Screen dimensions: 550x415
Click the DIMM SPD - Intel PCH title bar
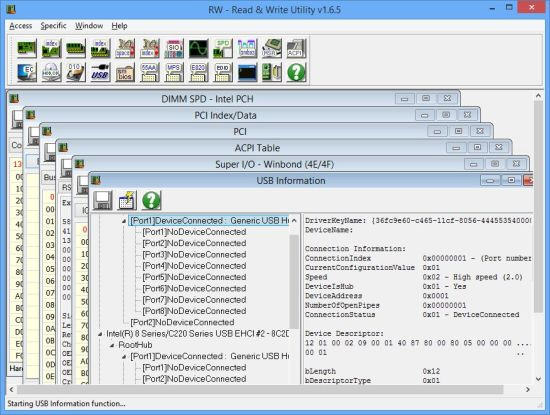[x=207, y=99]
